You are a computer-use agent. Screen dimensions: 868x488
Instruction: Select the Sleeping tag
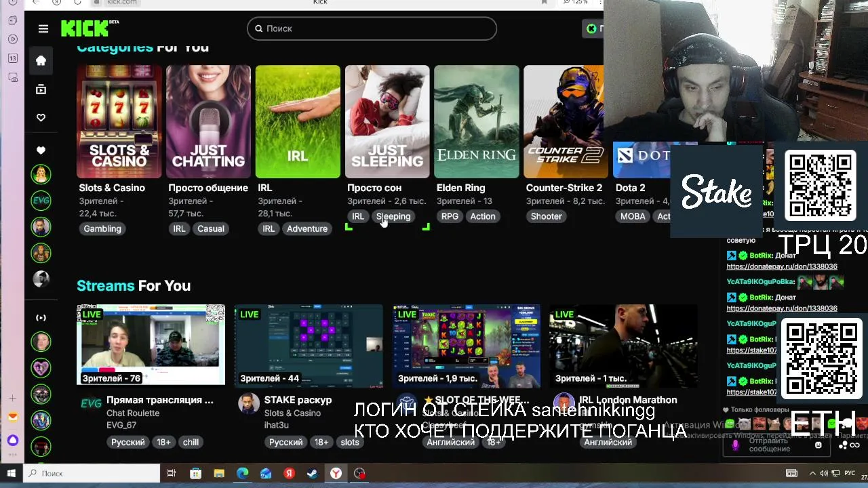(x=393, y=216)
